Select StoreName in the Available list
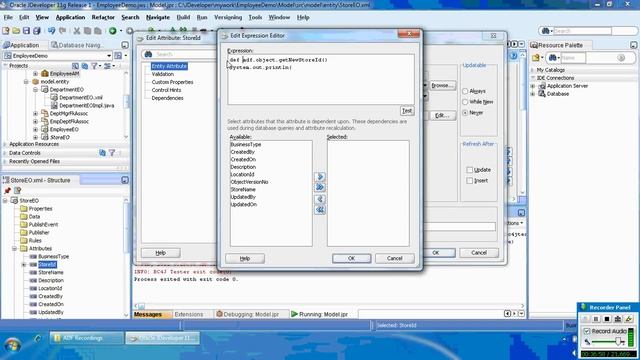640x360 pixels. [x=243, y=189]
